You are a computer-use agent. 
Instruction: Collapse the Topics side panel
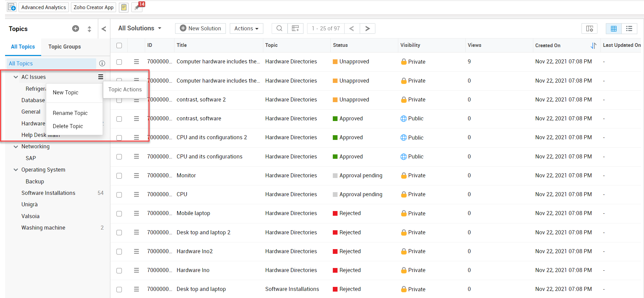tap(104, 29)
